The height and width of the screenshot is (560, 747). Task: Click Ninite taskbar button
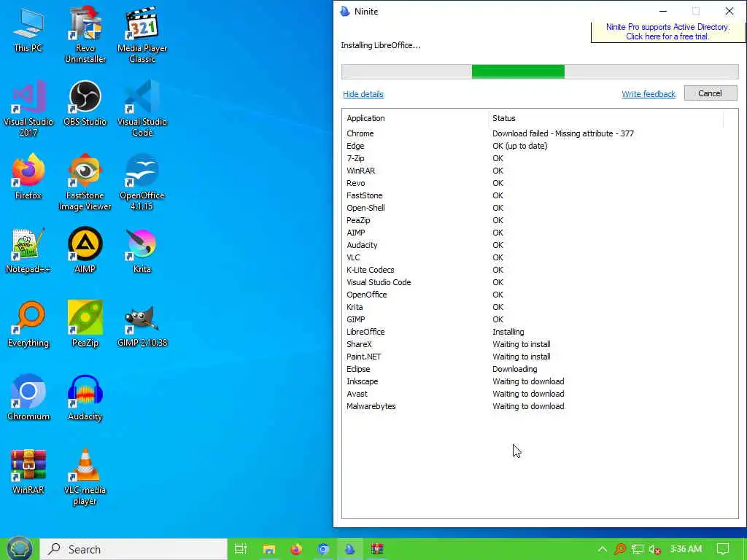pos(350,549)
